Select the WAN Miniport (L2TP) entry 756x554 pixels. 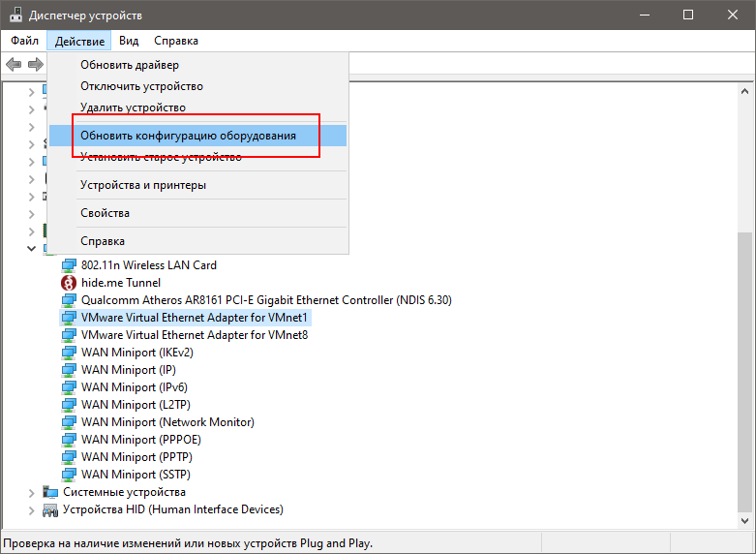[136, 405]
